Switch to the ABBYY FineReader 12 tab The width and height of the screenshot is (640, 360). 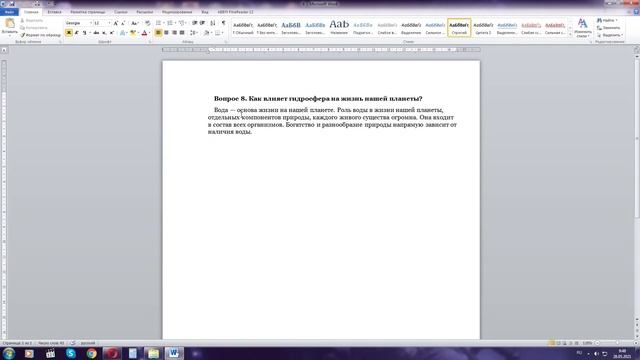tap(236, 12)
